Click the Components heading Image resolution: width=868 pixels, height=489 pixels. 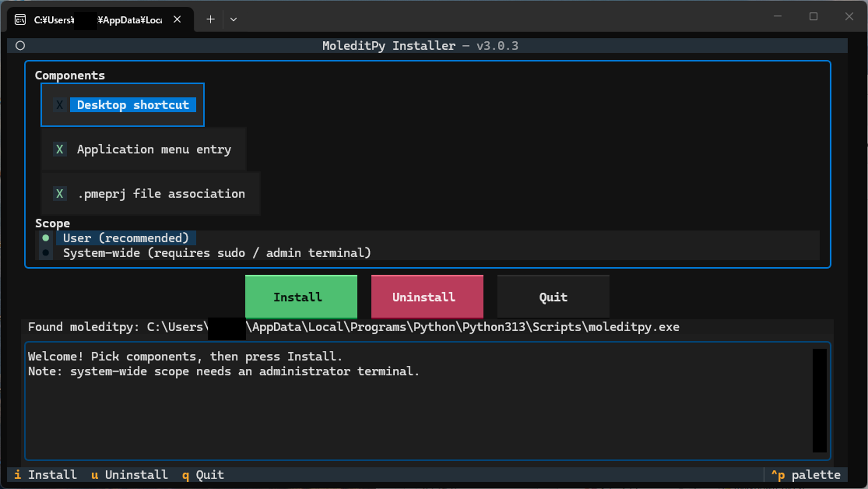pos(70,75)
